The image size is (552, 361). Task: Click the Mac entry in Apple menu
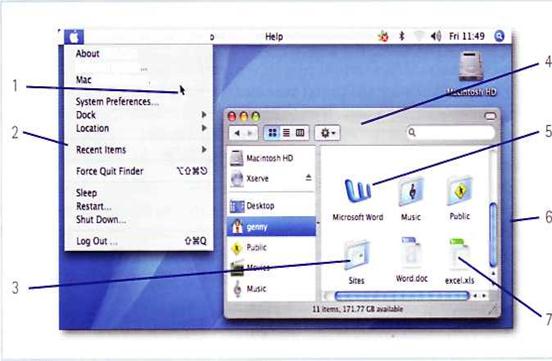click(139, 80)
